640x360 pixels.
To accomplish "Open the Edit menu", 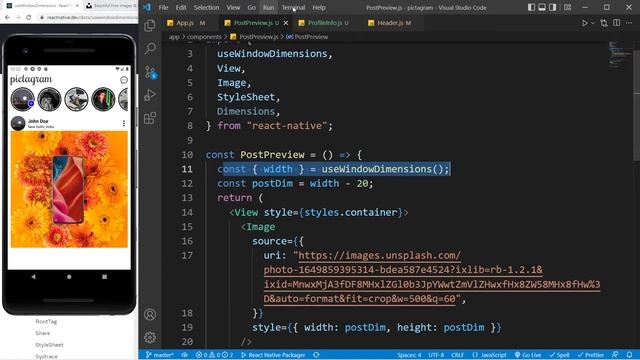I will [181, 7].
